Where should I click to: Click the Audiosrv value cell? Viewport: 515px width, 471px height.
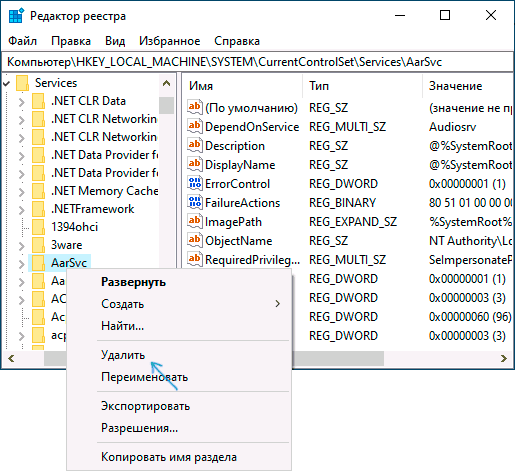(x=453, y=127)
